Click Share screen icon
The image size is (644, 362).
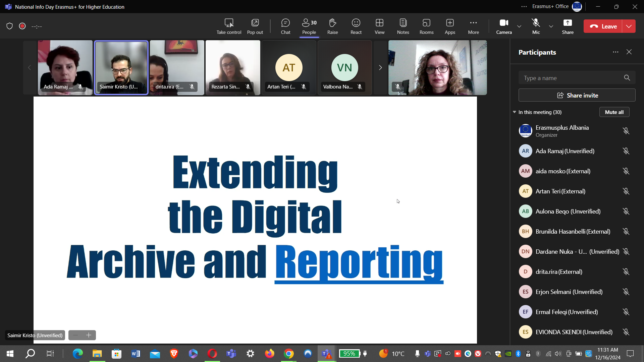coord(568,26)
